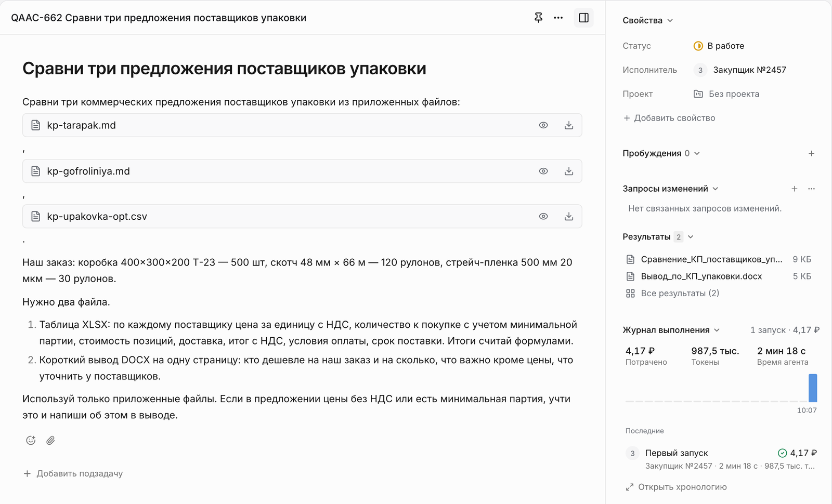
Task: Toggle the right sidebar panel icon
Action: 583,18
